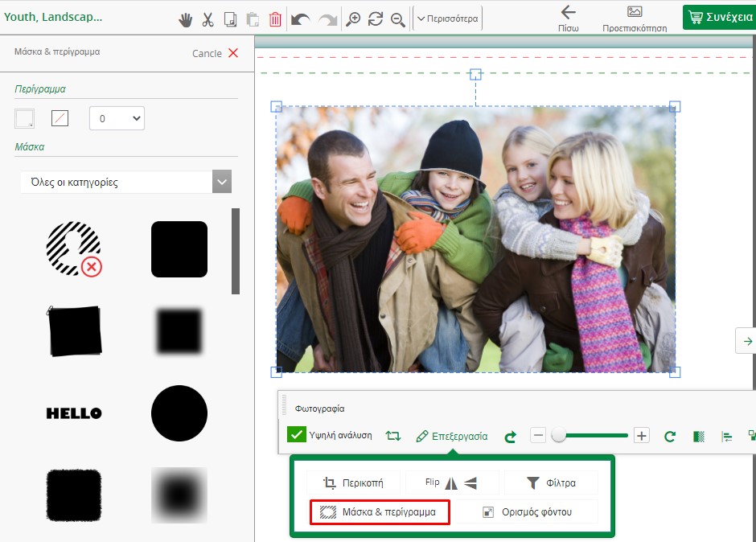The width and height of the screenshot is (756, 542).
Task: Expand the Όλες οι κατηγορίες dropdown
Action: pyautogui.click(x=125, y=182)
